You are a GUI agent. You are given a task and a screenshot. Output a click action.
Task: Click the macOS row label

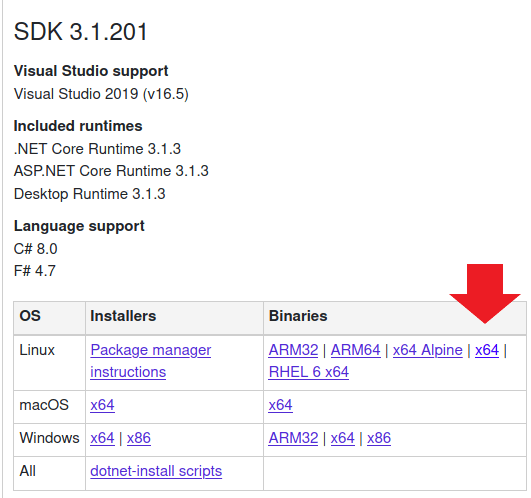coord(44,405)
